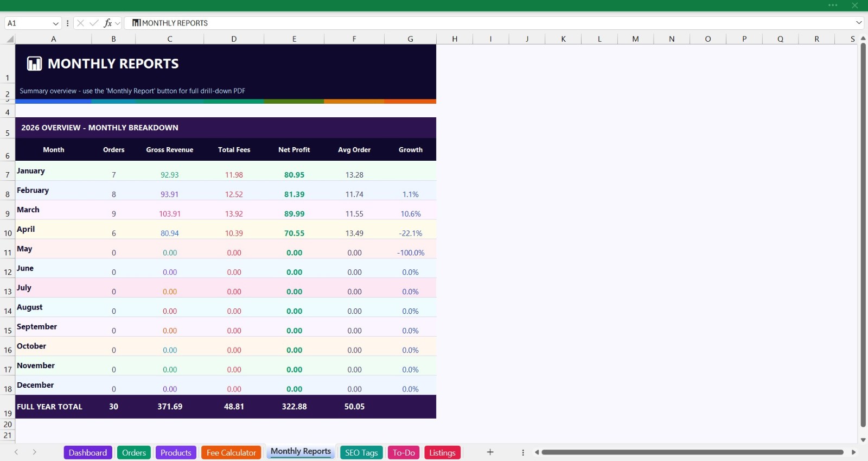868x461 pixels.
Task: Add a new sheet with plus button
Action: tap(490, 452)
